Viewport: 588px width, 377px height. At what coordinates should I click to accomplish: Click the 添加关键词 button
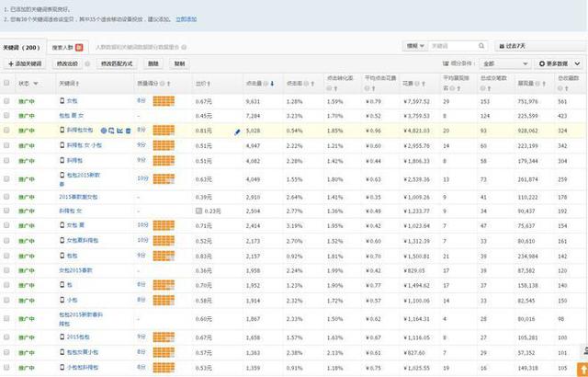pos(25,63)
